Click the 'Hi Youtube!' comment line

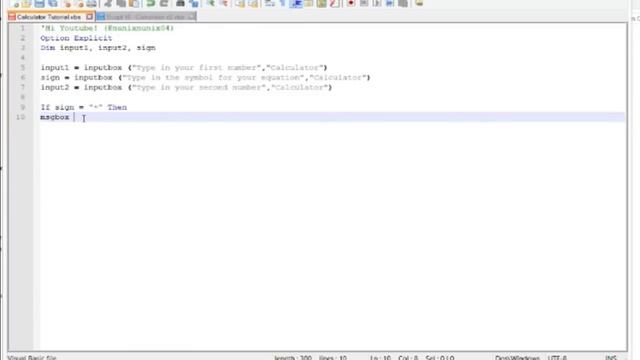[x=107, y=28]
